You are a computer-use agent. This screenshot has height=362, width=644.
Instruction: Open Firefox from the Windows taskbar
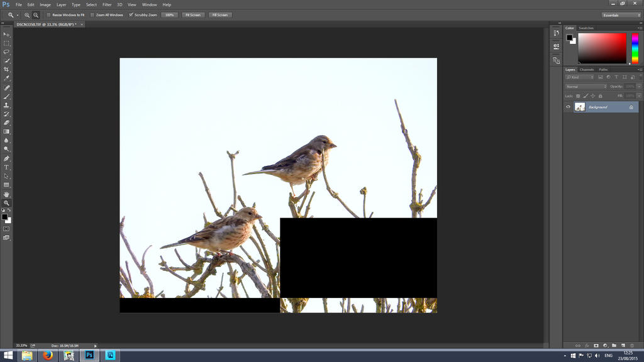click(48, 355)
